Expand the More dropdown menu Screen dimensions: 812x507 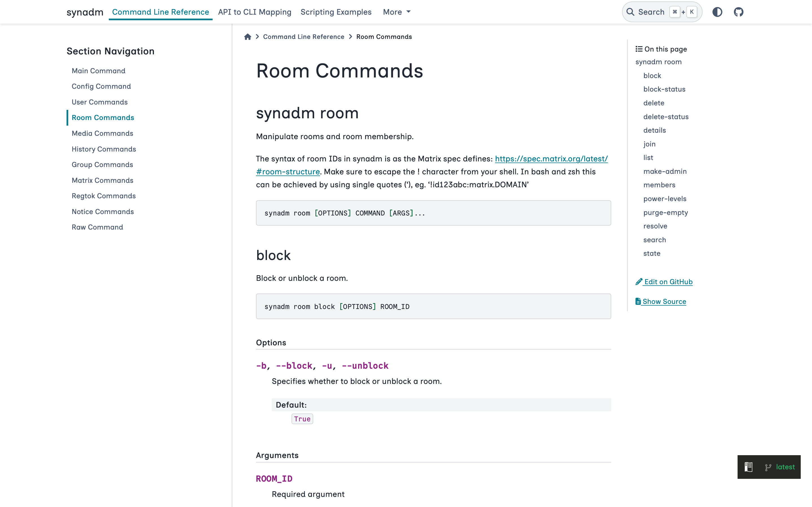(397, 12)
